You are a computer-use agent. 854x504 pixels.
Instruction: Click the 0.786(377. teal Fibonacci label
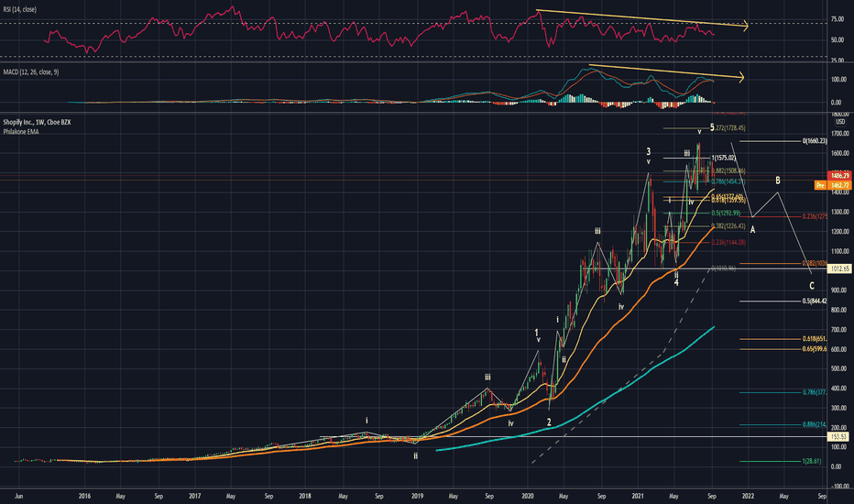click(x=815, y=392)
